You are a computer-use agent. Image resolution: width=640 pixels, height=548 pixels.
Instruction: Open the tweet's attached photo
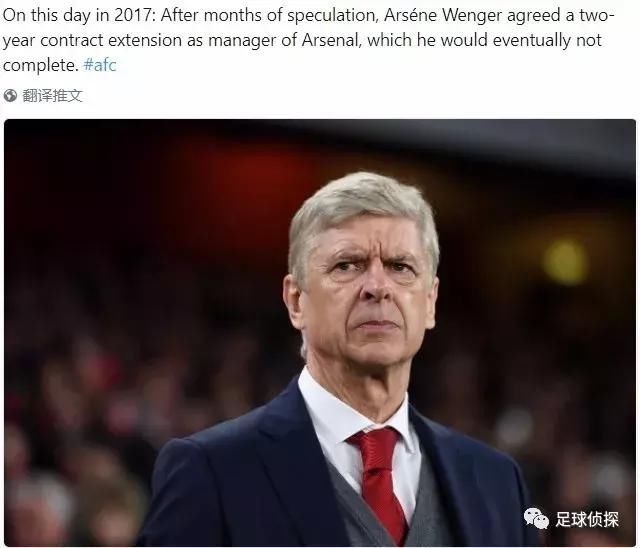point(320,333)
